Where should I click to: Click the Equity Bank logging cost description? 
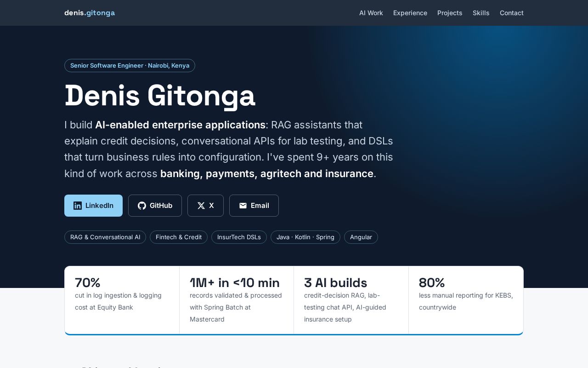tap(118, 301)
